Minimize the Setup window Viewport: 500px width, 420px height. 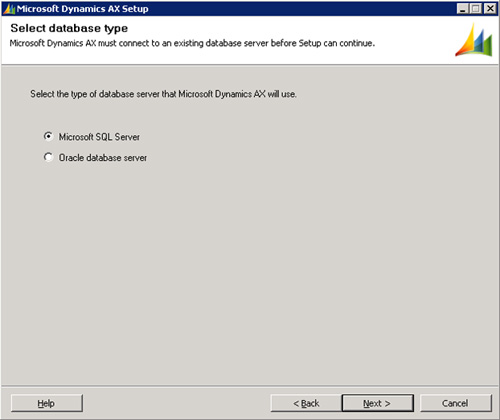462,8
